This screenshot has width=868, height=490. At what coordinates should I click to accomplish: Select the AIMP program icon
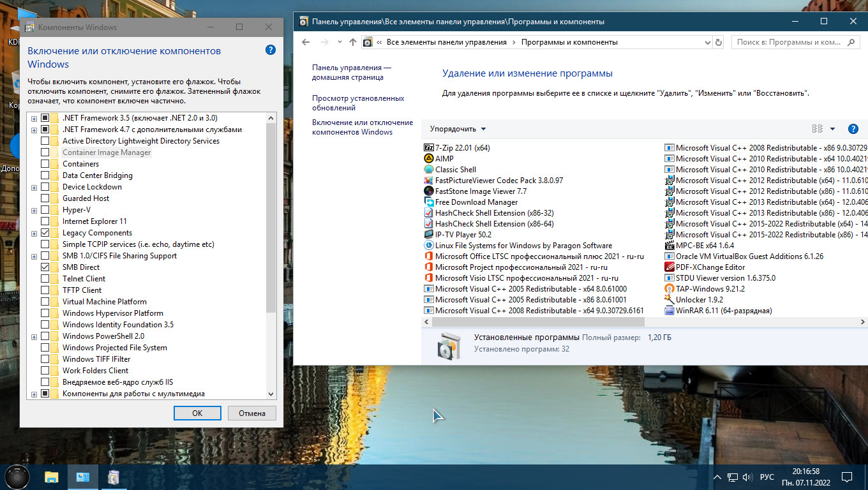429,159
